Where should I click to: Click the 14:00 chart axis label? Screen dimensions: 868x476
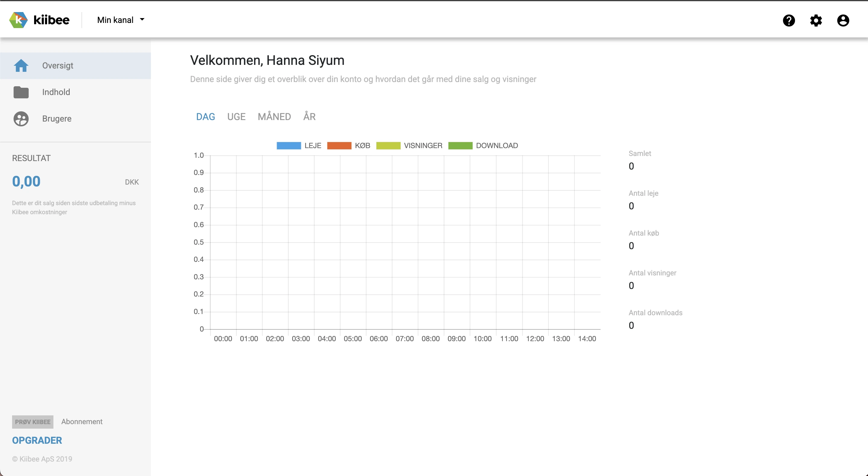587,338
